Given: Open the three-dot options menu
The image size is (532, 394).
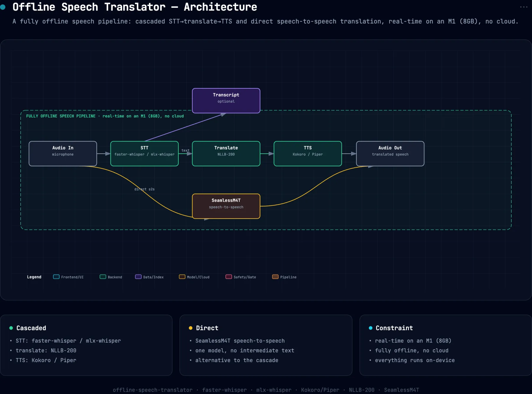Looking at the screenshot, I should point(524,7).
